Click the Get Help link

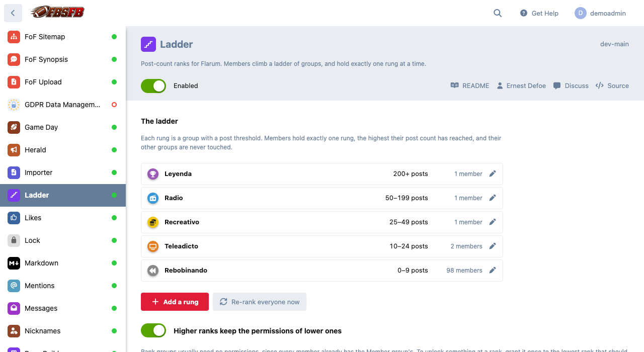coord(539,13)
